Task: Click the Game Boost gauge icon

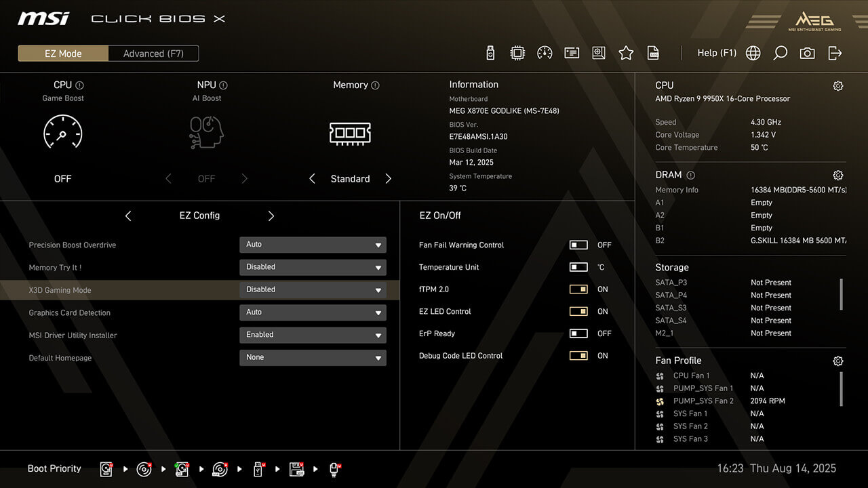Action: point(62,132)
